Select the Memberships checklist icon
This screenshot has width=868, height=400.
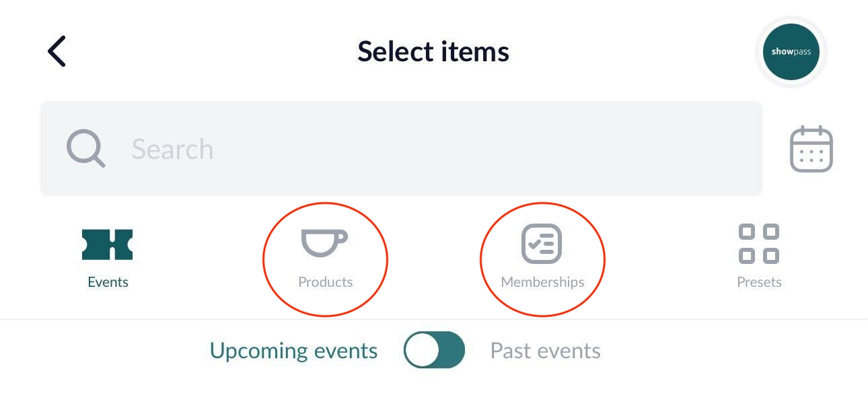542,243
